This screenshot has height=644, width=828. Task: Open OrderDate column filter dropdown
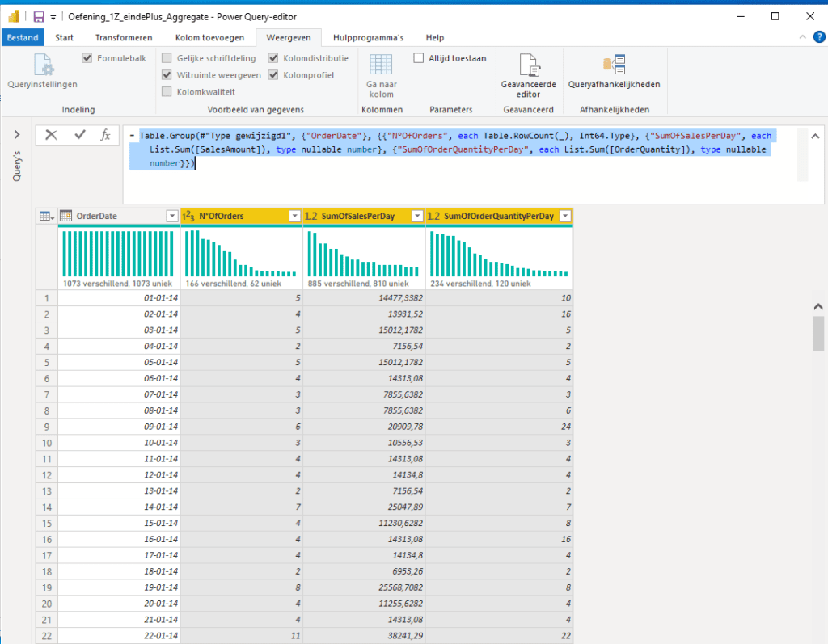point(172,216)
